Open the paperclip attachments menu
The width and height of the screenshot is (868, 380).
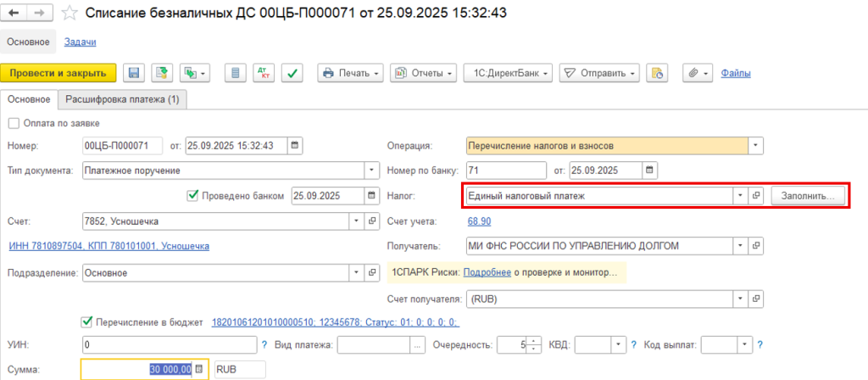pyautogui.click(x=698, y=73)
